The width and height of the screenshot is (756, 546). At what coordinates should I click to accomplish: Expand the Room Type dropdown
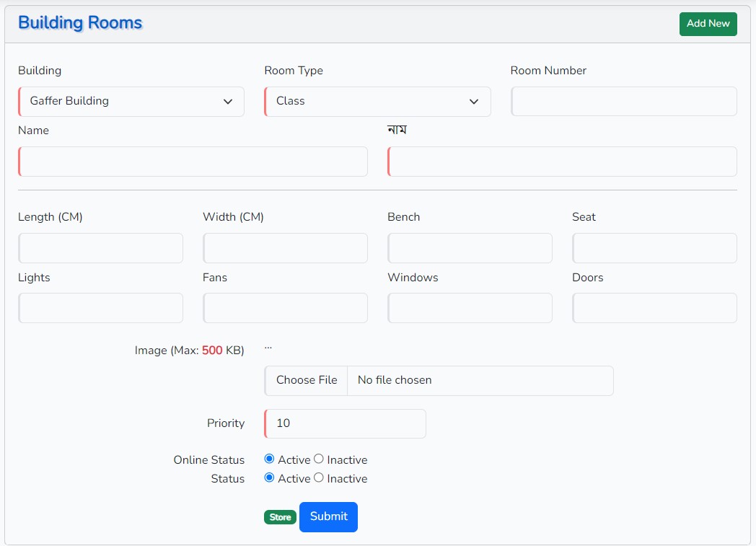pos(377,102)
